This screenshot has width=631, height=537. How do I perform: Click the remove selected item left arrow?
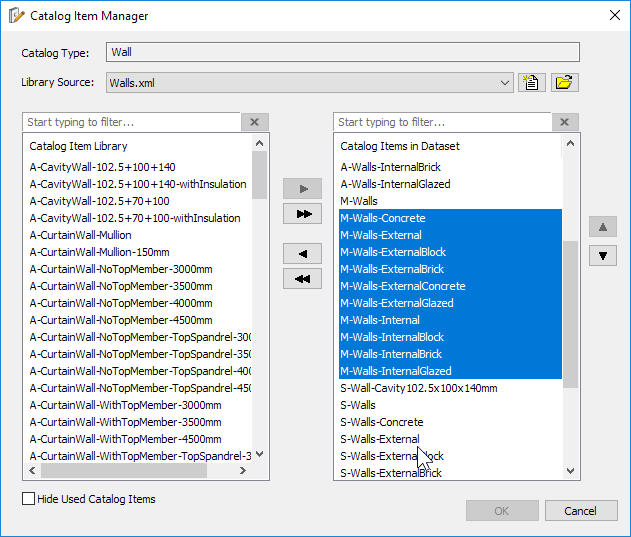pos(302,254)
